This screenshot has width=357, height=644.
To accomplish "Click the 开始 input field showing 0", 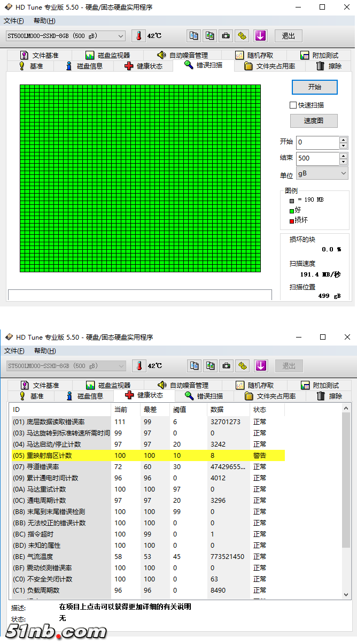I will (317, 142).
